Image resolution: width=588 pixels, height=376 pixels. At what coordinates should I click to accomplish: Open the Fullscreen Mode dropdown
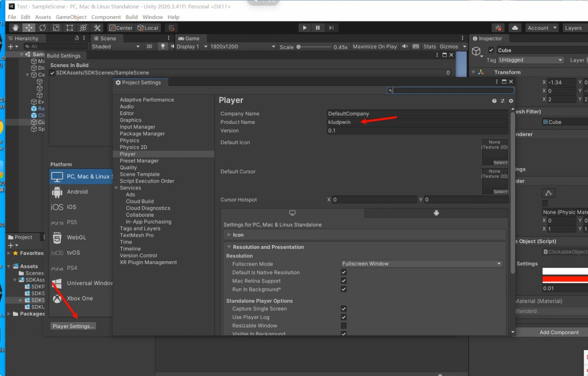coord(421,263)
